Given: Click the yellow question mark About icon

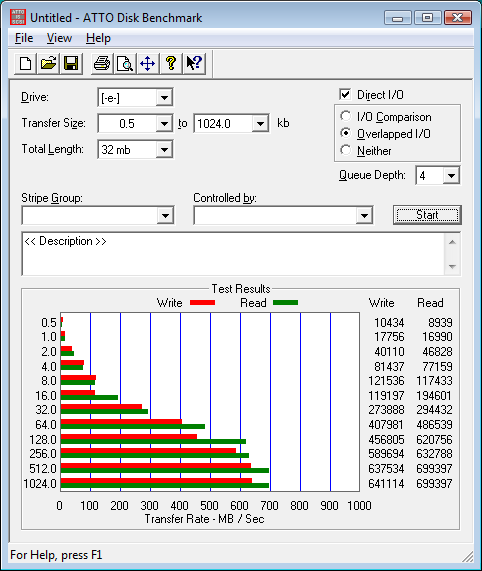Looking at the screenshot, I should click(x=171, y=64).
